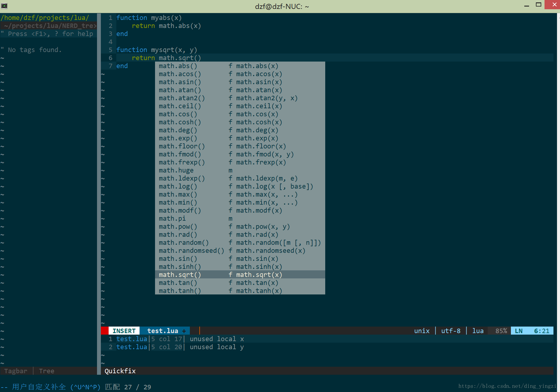The width and height of the screenshot is (560, 392).
Task: Pick math.pi constant entry
Action: tap(240, 219)
